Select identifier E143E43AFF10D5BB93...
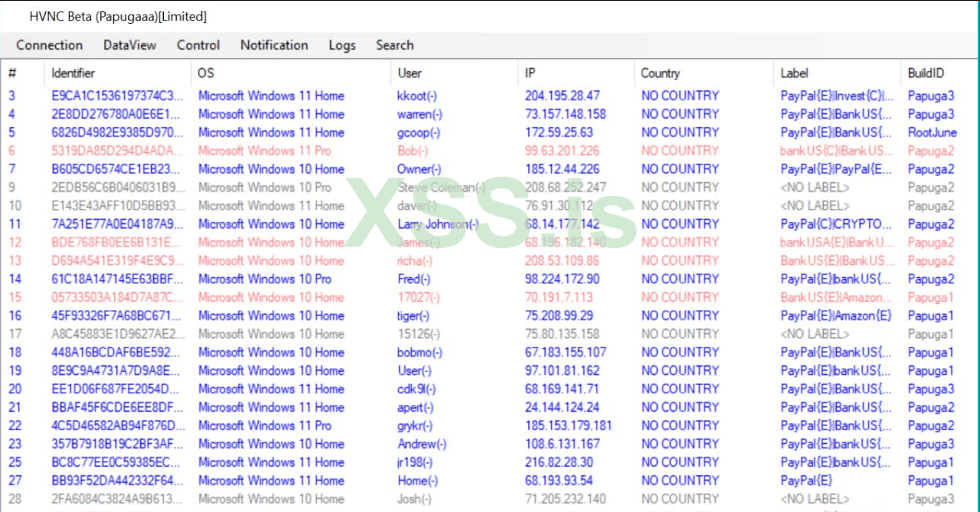This screenshot has height=512, width=980. click(118, 206)
